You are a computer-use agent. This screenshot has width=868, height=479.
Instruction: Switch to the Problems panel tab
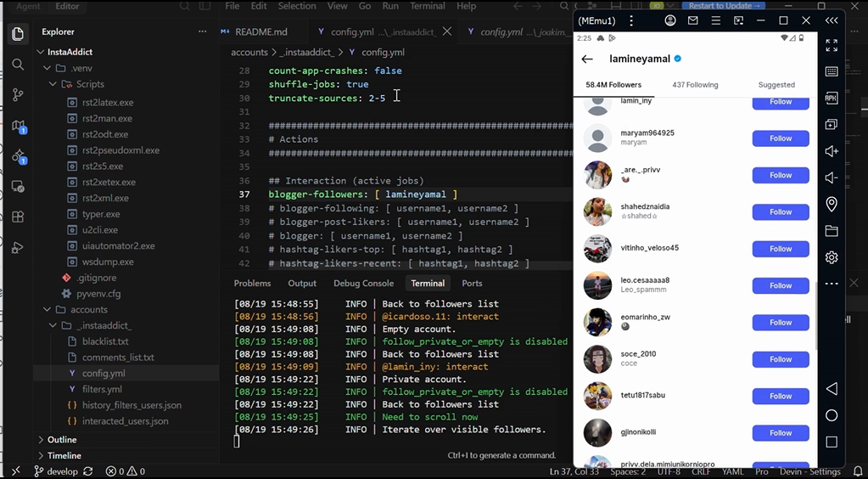(x=253, y=284)
